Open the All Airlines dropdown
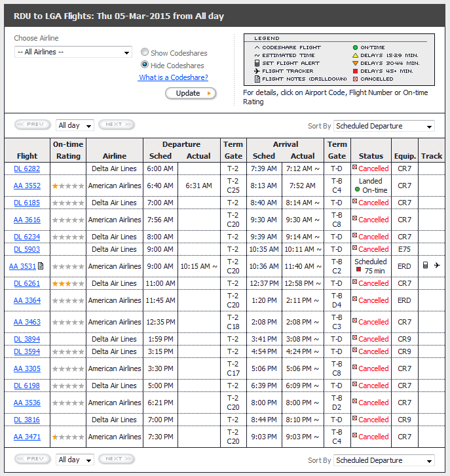Viewport: 450px width, 476px height. (x=73, y=52)
